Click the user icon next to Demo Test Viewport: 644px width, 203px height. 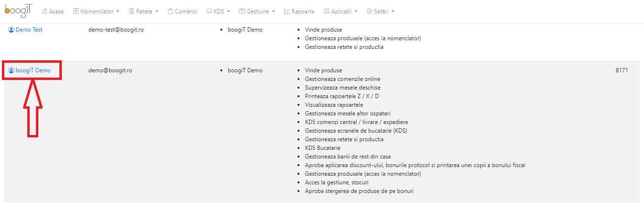point(11,30)
